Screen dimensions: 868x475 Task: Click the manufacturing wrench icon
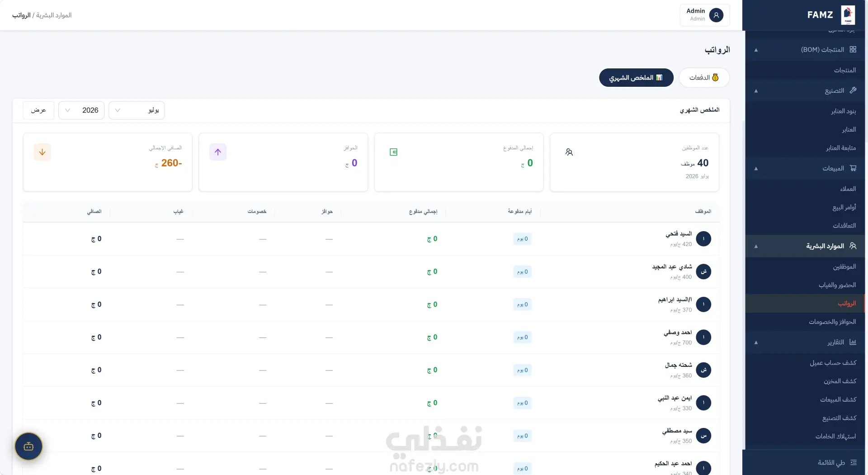coord(853,90)
